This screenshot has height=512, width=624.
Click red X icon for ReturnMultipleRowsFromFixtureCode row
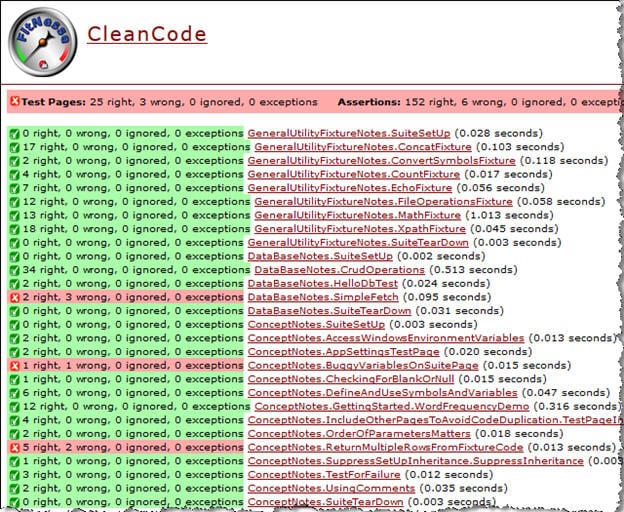click(15, 448)
